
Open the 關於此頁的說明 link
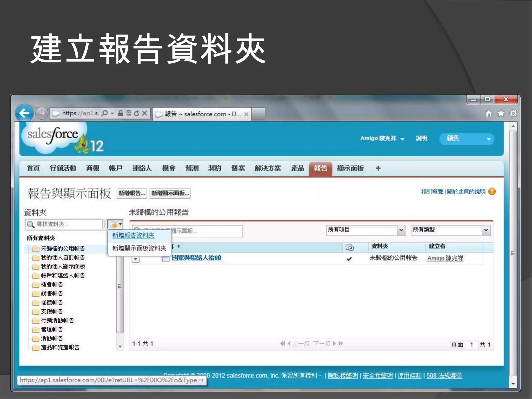(x=466, y=192)
